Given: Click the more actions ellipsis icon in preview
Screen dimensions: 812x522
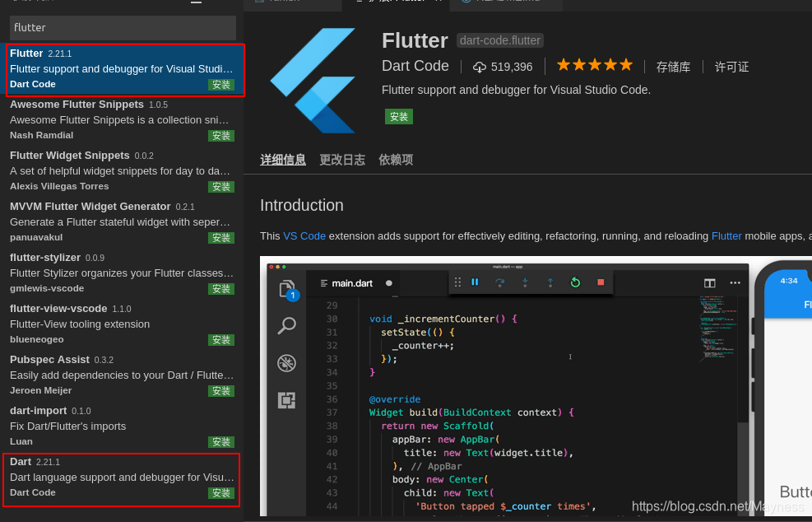Looking at the screenshot, I should (735, 283).
